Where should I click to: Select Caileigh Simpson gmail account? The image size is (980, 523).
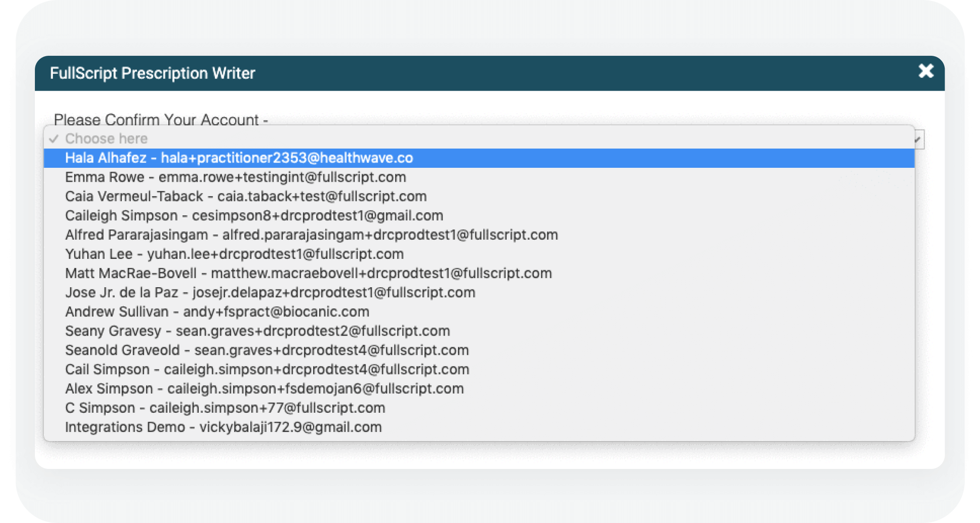point(479,215)
